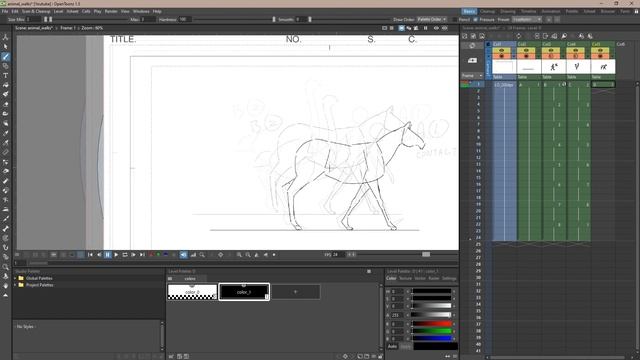Jump to the last frame
Viewport: 640px width, 360px height.
coord(142,255)
